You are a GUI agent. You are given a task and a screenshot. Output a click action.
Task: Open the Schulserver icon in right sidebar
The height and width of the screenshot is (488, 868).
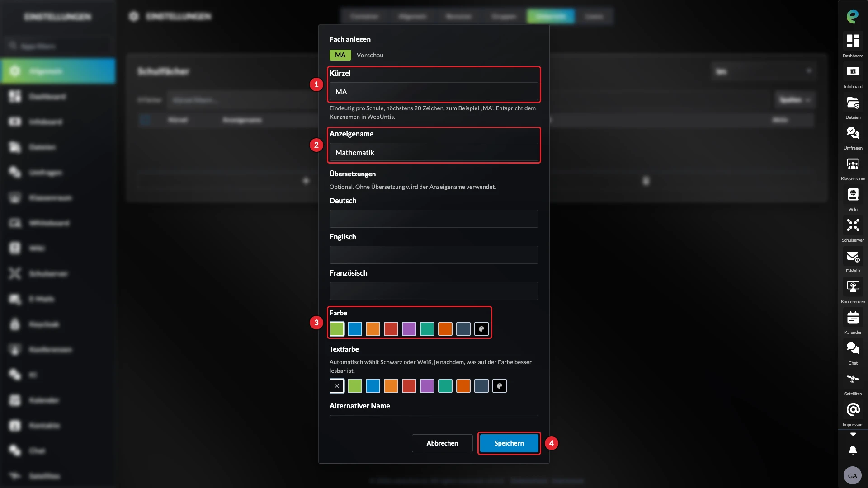click(853, 225)
